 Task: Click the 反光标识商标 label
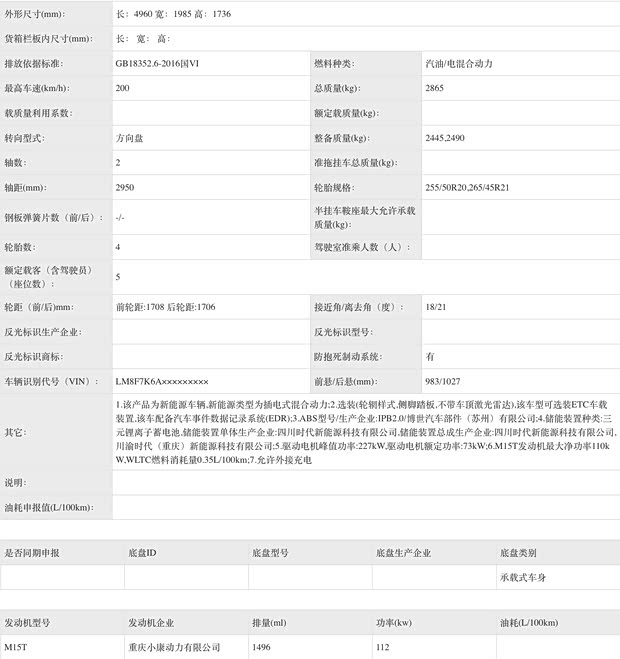click(x=34, y=356)
